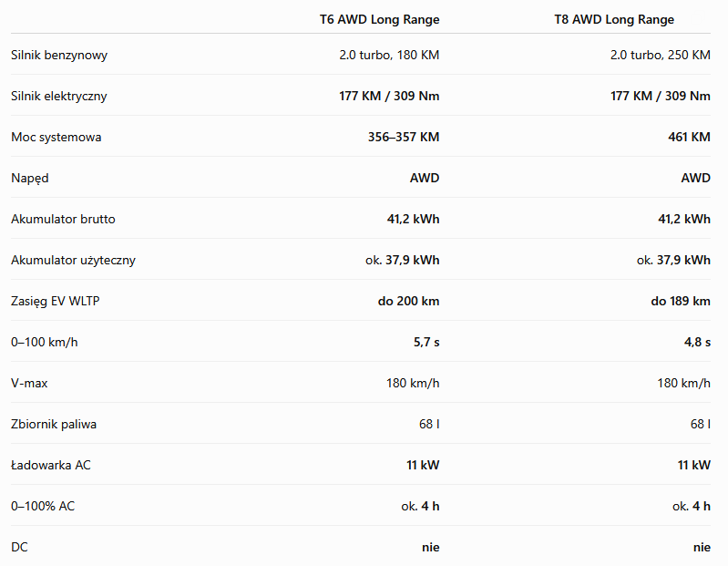This screenshot has width=728, height=566.
Task: Select the Silnik elektryczny row label
Action: click(59, 96)
